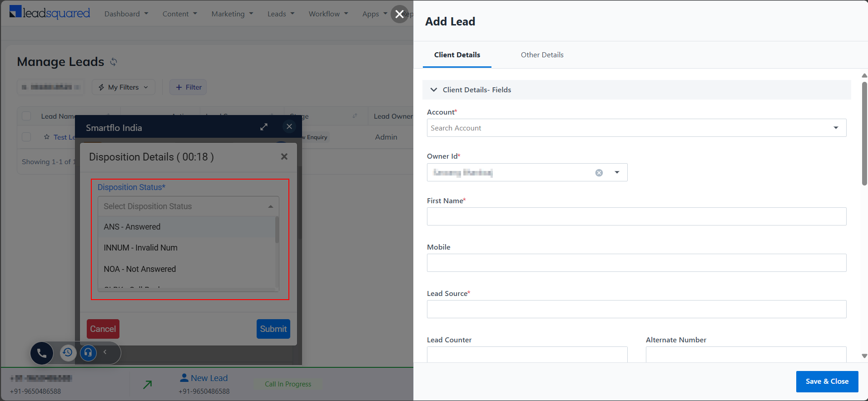
Task: Sort by Lead Owner column header
Action: [x=393, y=116]
